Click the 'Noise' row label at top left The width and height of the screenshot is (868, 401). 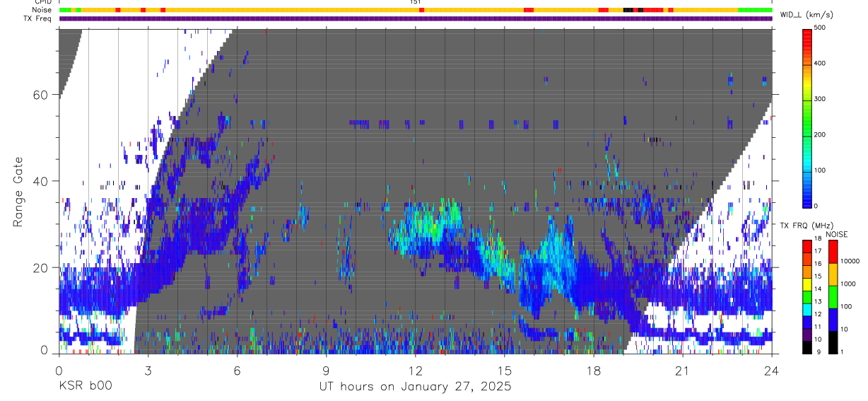tap(42, 10)
